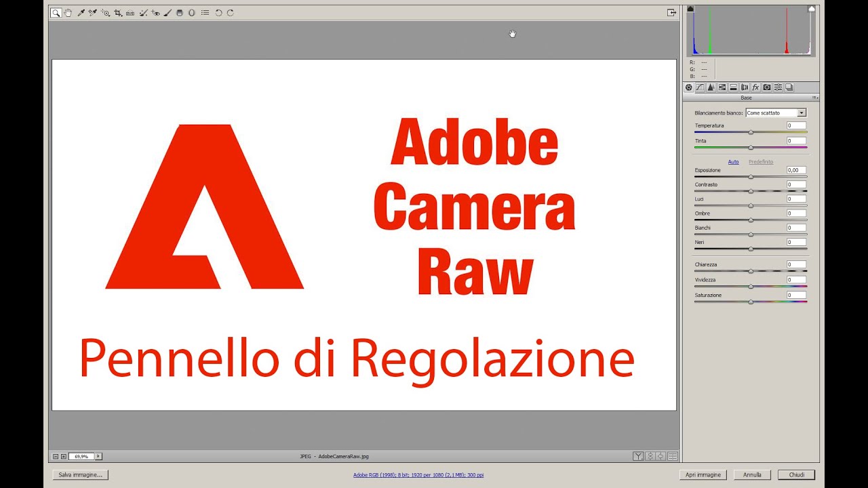This screenshot has height=488, width=868.
Task: Select the Spot Removal tool
Action: click(144, 13)
